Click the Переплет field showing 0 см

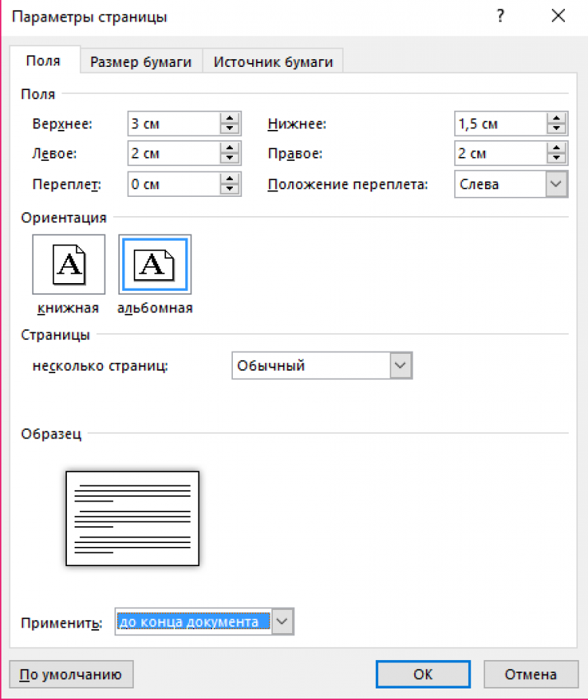pyautogui.click(x=174, y=184)
